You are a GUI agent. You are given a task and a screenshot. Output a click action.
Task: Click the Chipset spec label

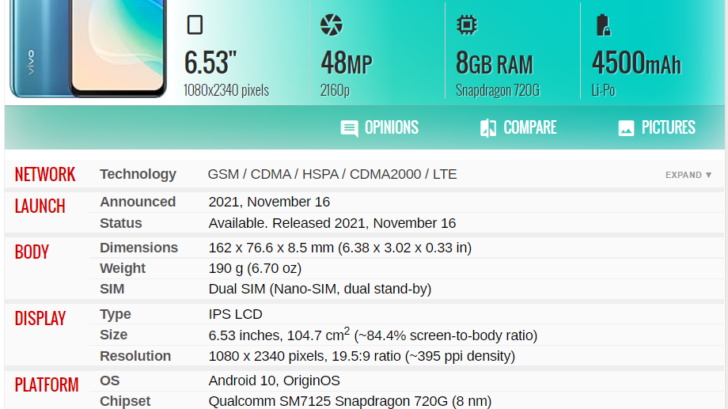click(125, 401)
